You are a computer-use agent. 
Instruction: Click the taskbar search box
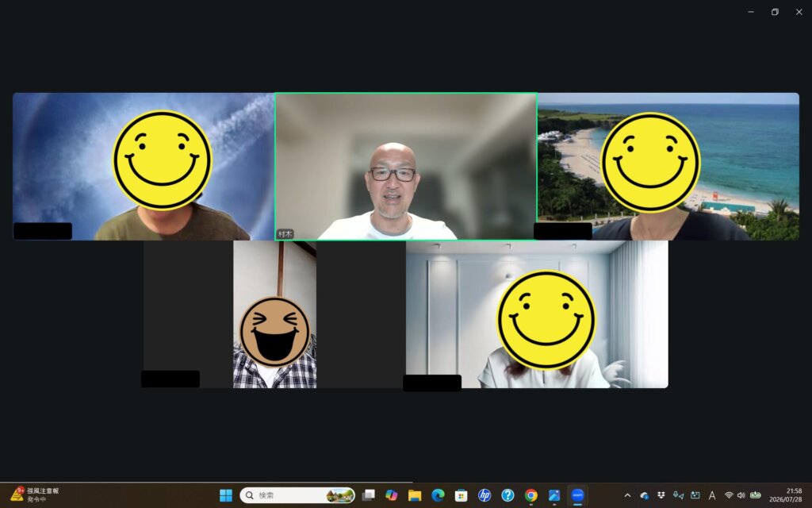click(297, 495)
